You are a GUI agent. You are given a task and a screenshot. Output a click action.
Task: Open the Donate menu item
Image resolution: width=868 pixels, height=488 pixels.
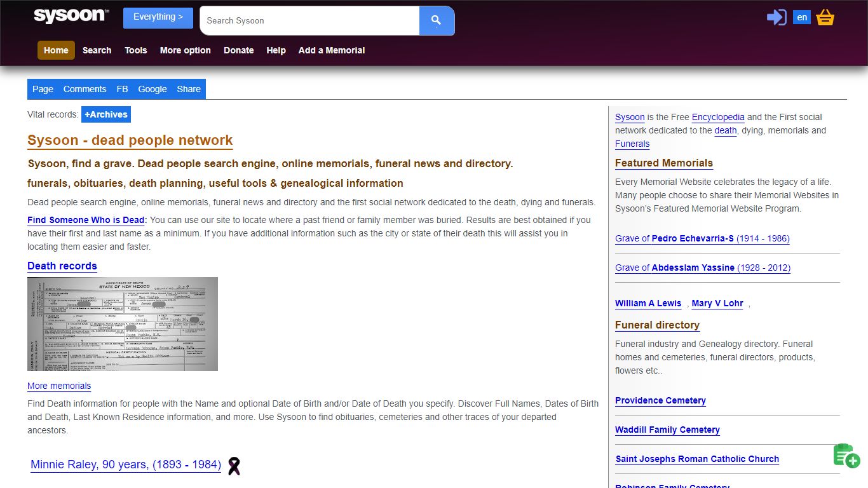pyautogui.click(x=239, y=50)
